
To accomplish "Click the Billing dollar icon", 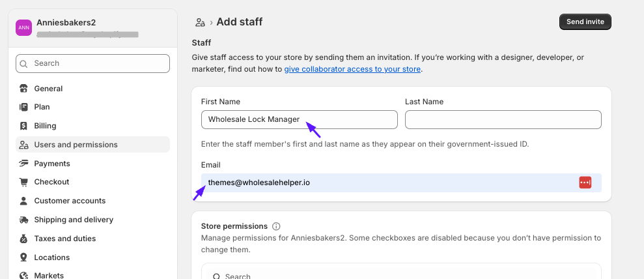I will click(24, 126).
